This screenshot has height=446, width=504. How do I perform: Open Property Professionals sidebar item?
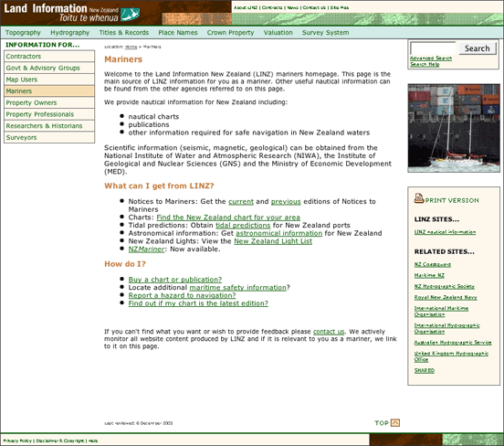pos(49,114)
